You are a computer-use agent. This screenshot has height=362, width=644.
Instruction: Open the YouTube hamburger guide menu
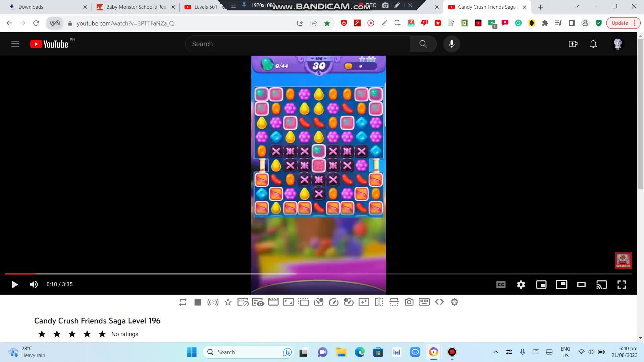(x=15, y=44)
